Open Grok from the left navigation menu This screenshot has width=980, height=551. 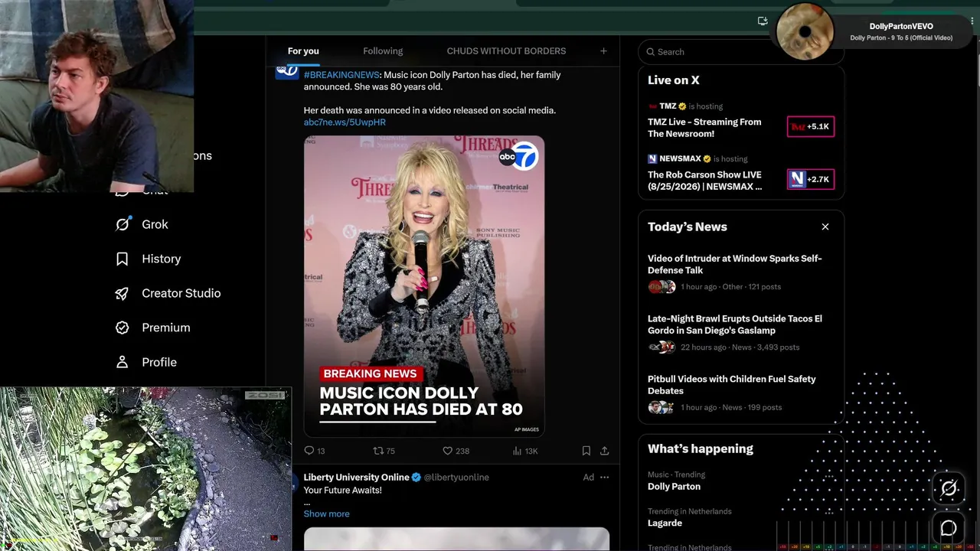click(x=142, y=224)
